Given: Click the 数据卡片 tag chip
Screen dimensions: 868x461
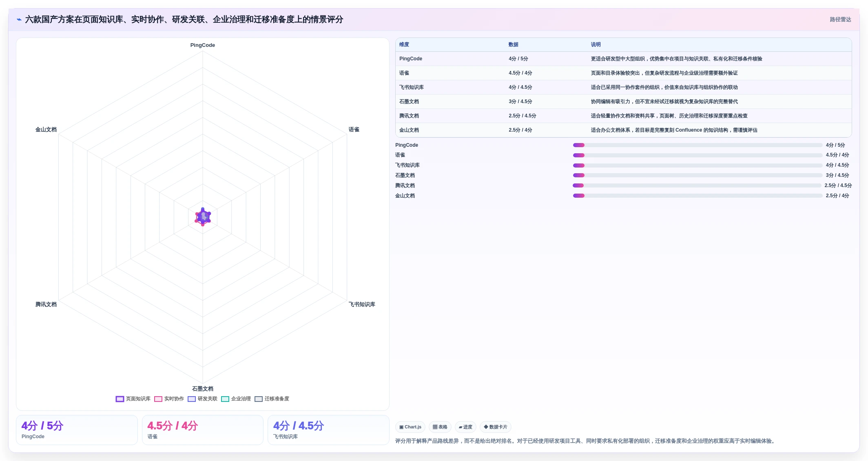Looking at the screenshot, I should [x=496, y=427].
